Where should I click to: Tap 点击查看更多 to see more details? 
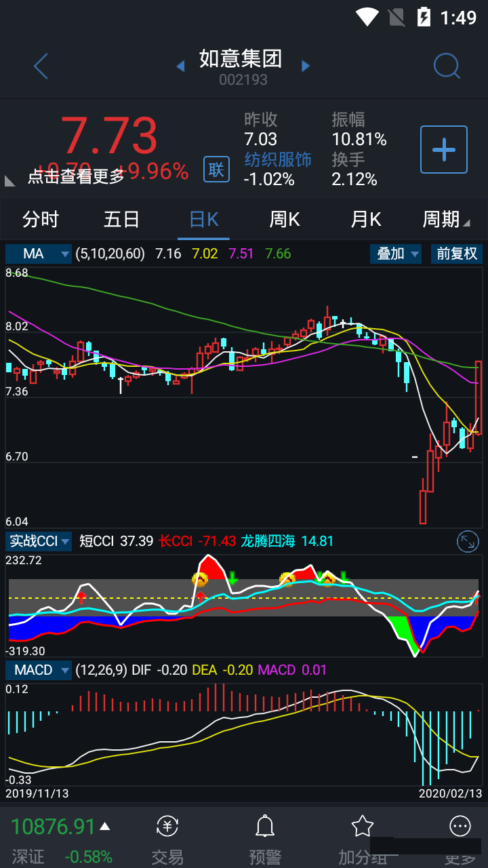[76, 176]
